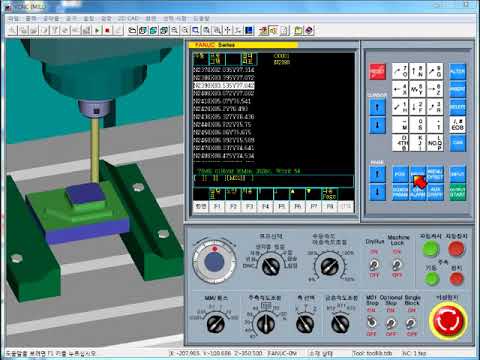Click the red stop square toolbar icon
The width and height of the screenshot is (480, 360).
tap(107, 30)
